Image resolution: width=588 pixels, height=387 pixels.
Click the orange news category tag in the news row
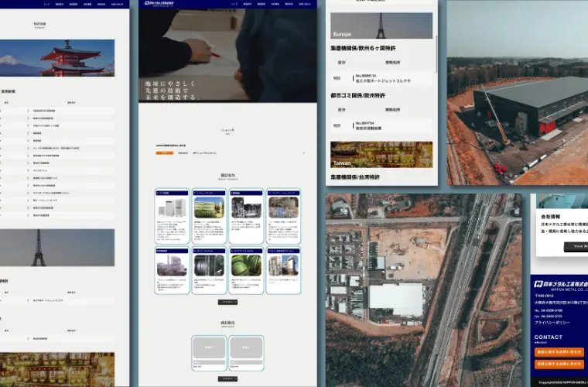[165, 153]
